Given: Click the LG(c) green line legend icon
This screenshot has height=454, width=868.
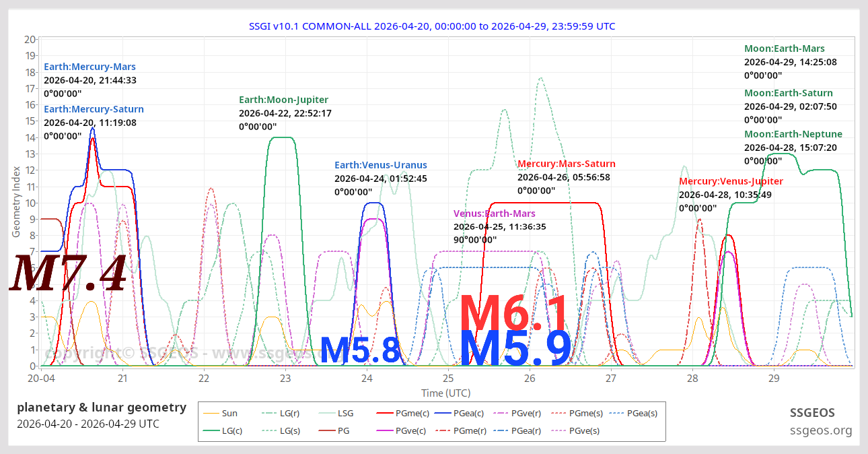Looking at the screenshot, I should (213, 430).
